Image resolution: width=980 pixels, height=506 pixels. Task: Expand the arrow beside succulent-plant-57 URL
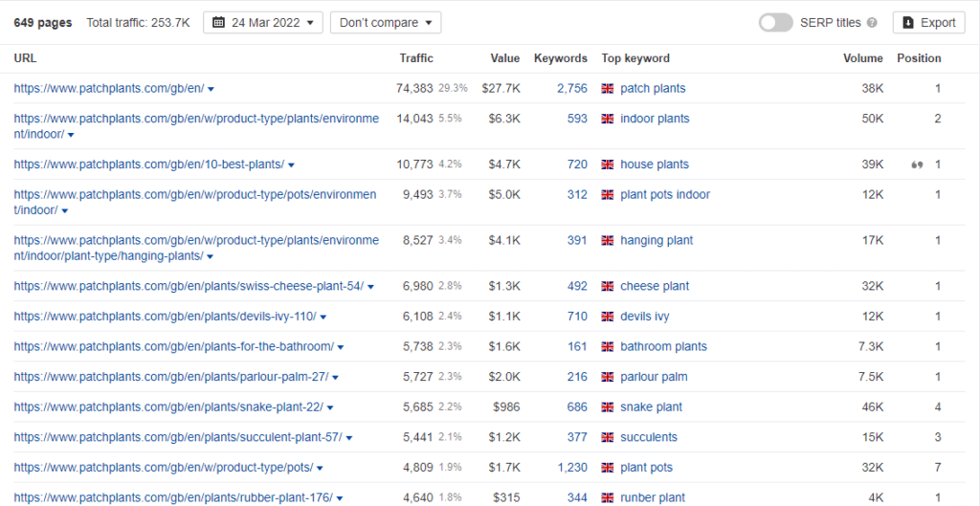pos(349,438)
